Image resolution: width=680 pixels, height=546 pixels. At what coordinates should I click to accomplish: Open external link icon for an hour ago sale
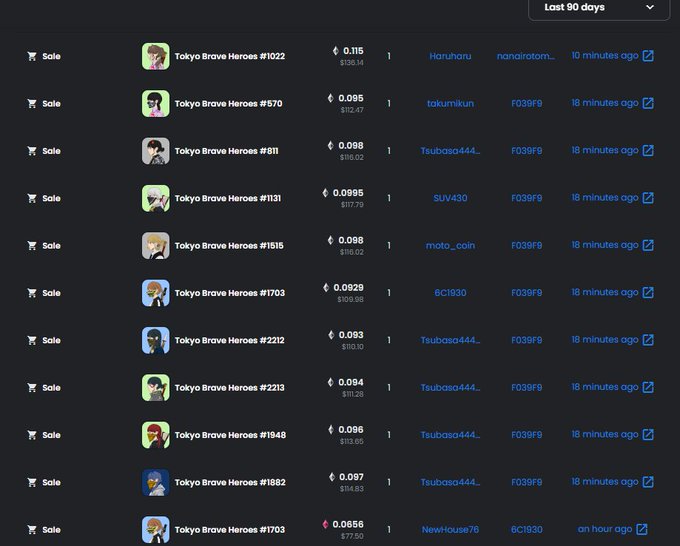(x=641, y=529)
